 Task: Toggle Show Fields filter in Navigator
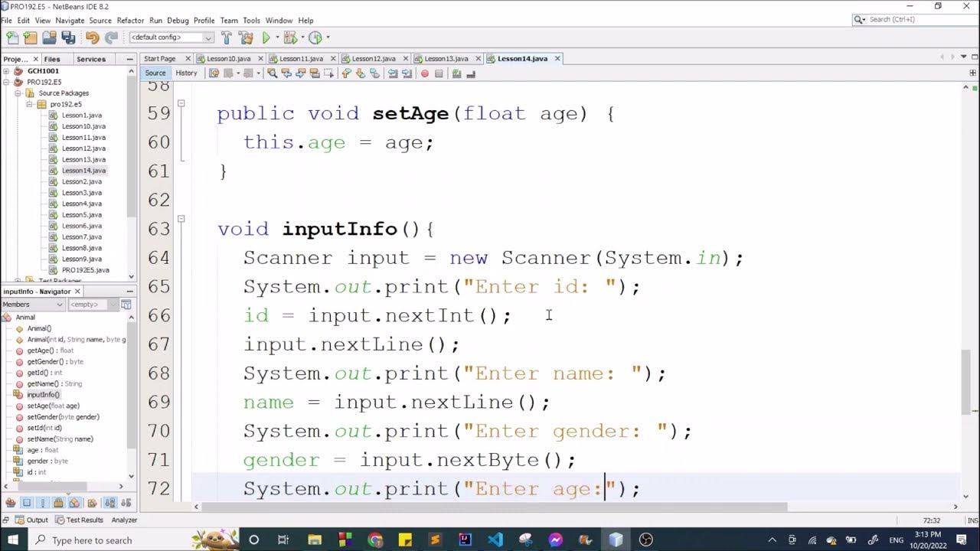27,503
